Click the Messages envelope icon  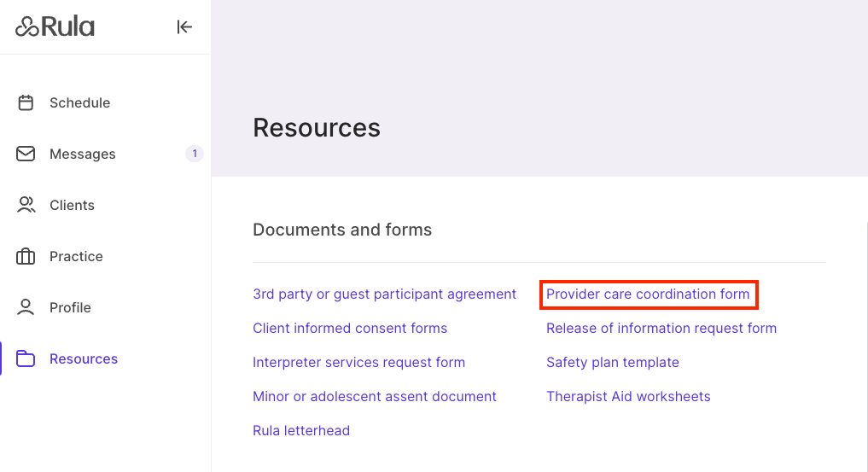(x=26, y=154)
